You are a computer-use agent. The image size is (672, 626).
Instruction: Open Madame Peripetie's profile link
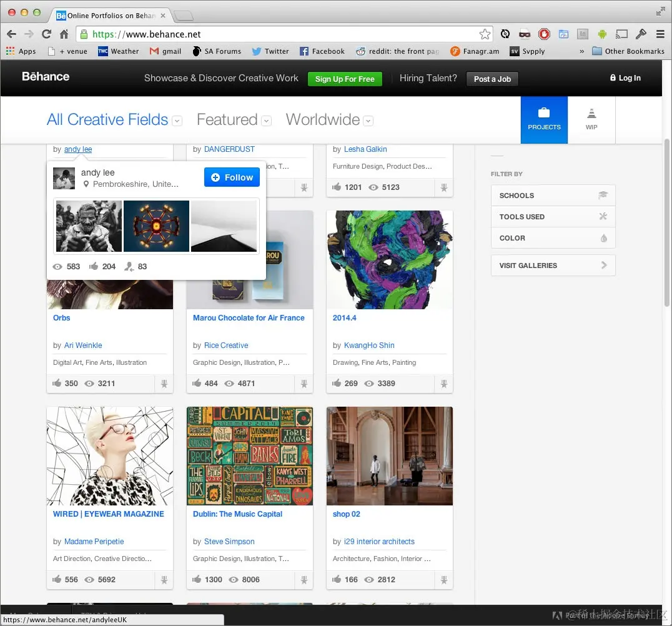pyautogui.click(x=94, y=542)
